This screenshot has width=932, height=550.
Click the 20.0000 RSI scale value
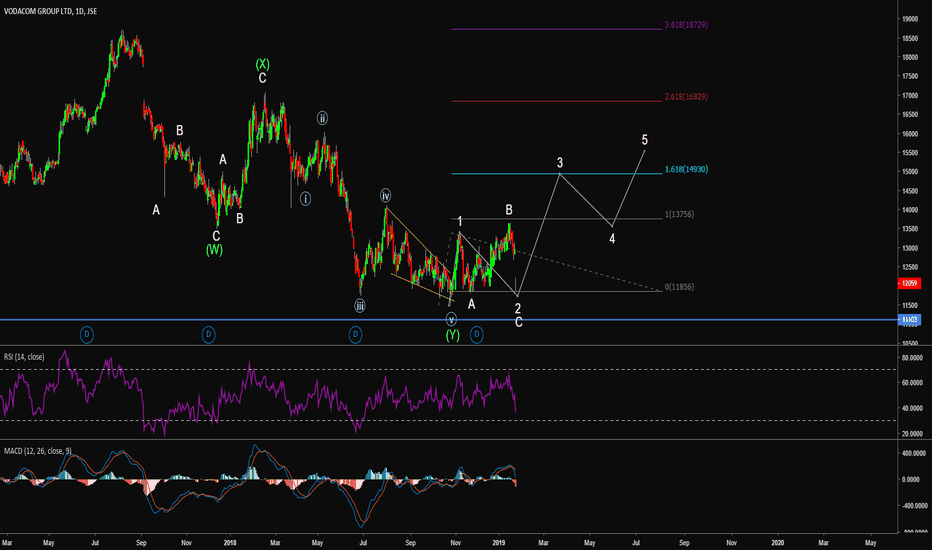(912, 434)
